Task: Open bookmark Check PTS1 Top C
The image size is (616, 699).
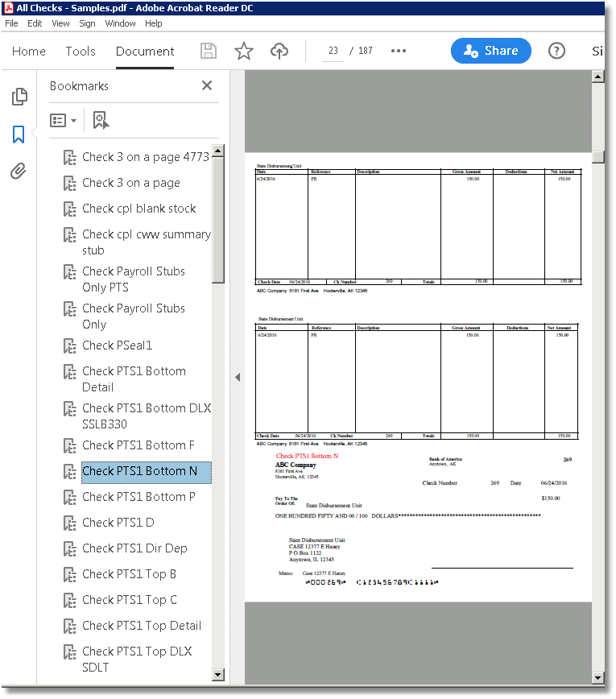Action: (130, 600)
